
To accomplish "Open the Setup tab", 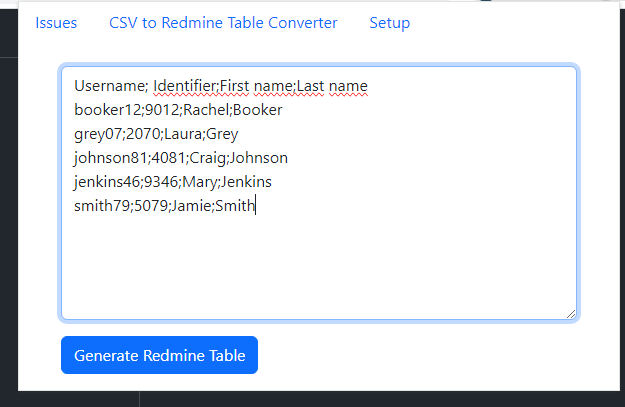I will [x=389, y=23].
